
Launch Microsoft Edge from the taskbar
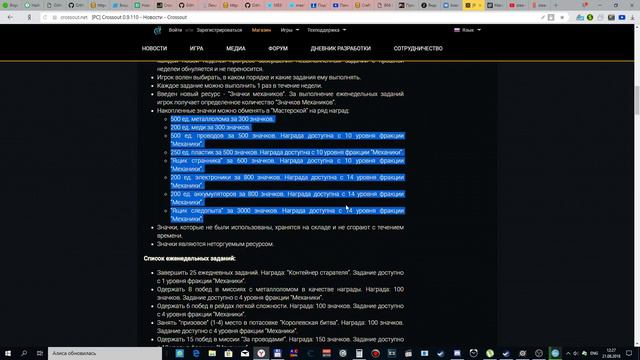[x=196, y=353]
